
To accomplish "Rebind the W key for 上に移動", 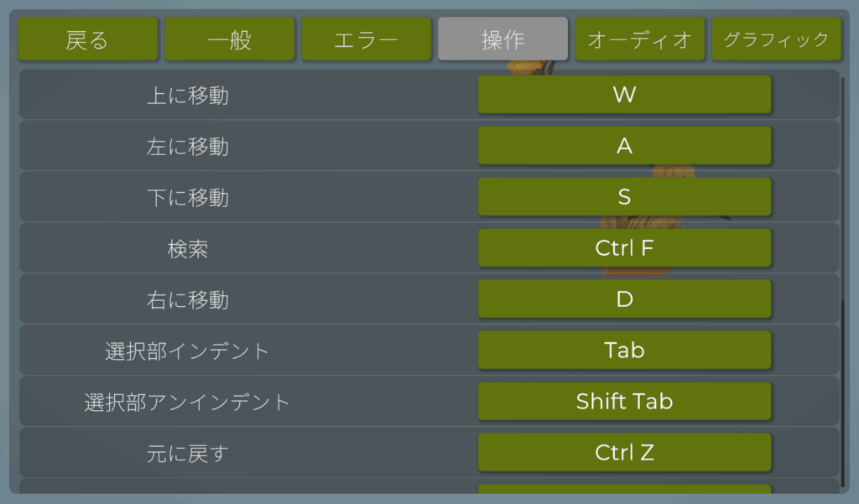I will click(624, 95).
